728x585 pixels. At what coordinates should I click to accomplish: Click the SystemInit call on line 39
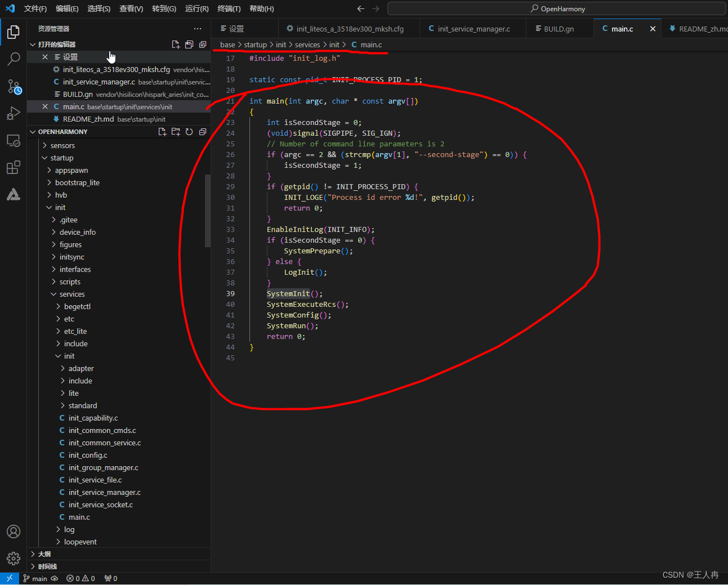point(288,293)
